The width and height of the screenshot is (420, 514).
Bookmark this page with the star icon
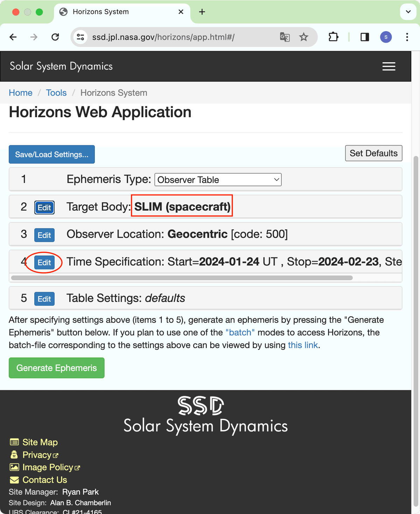304,37
